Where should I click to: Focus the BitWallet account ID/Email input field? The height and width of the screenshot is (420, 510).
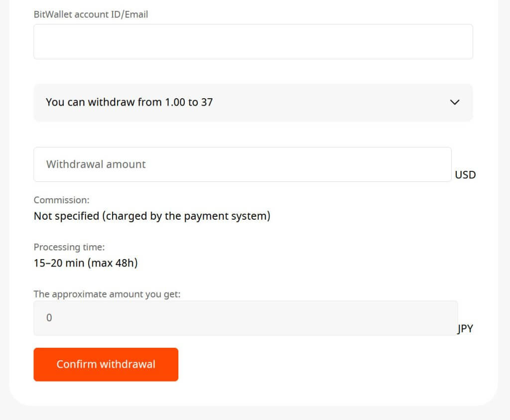click(253, 42)
